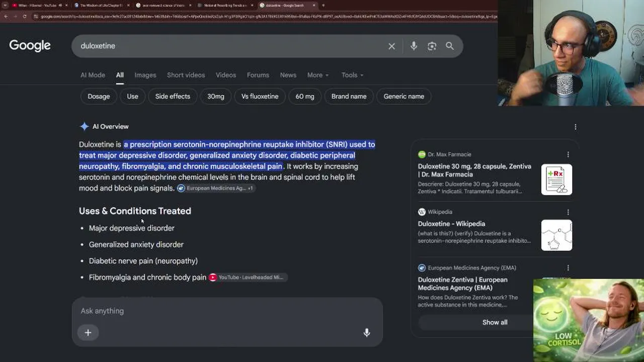Open Google Lens image search
The image size is (644, 362).
coord(432,46)
